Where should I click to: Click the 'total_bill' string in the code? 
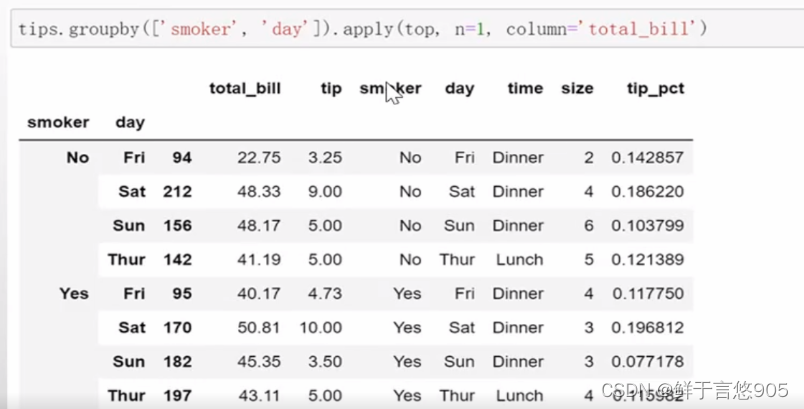point(641,29)
